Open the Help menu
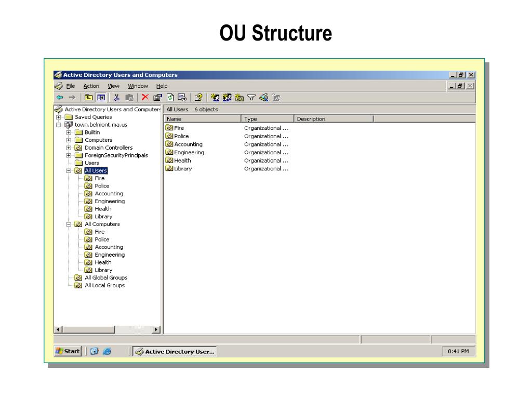The height and width of the screenshot is (399, 532). coord(162,86)
